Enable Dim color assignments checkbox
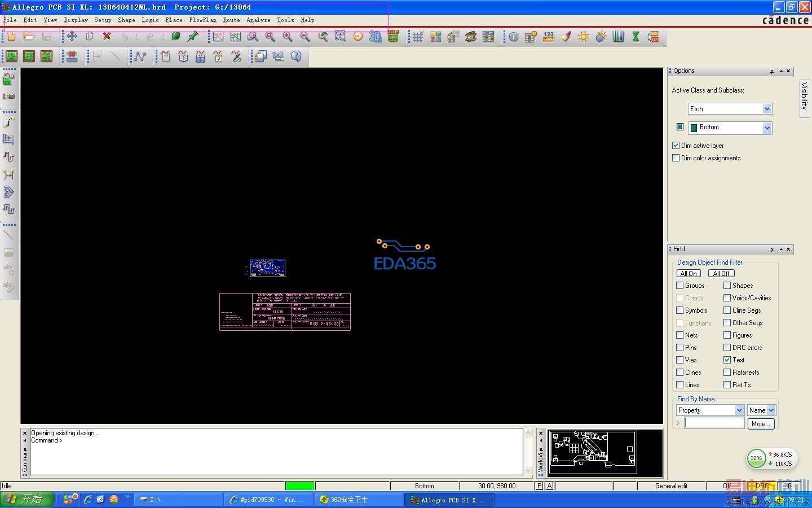This screenshot has height=508, width=812. 676,158
